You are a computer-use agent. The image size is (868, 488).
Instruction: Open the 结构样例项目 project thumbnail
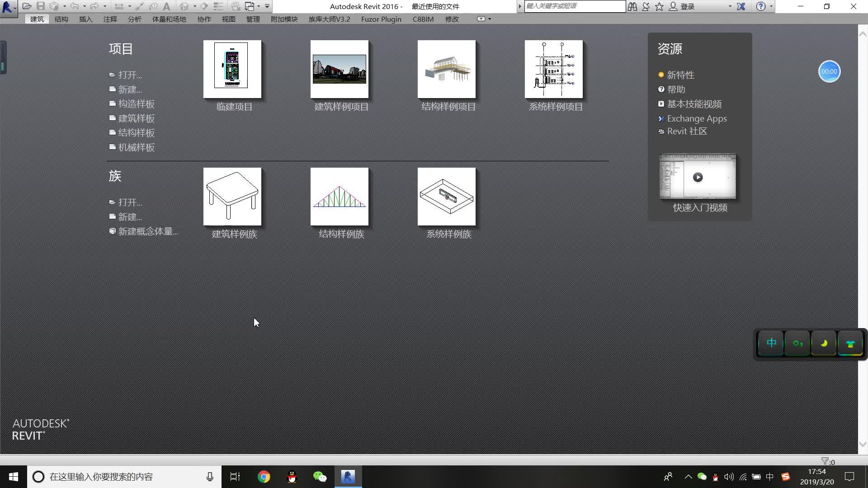click(x=447, y=69)
